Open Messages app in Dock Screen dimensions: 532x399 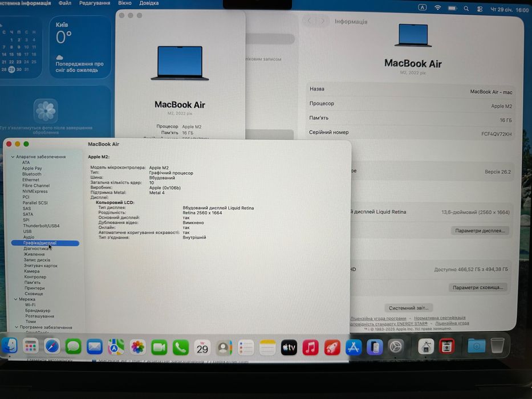[74, 347]
